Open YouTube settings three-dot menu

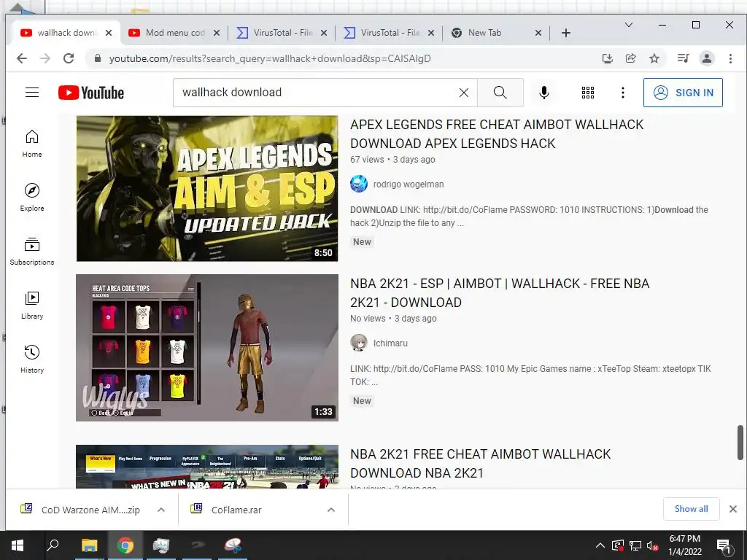623,93
